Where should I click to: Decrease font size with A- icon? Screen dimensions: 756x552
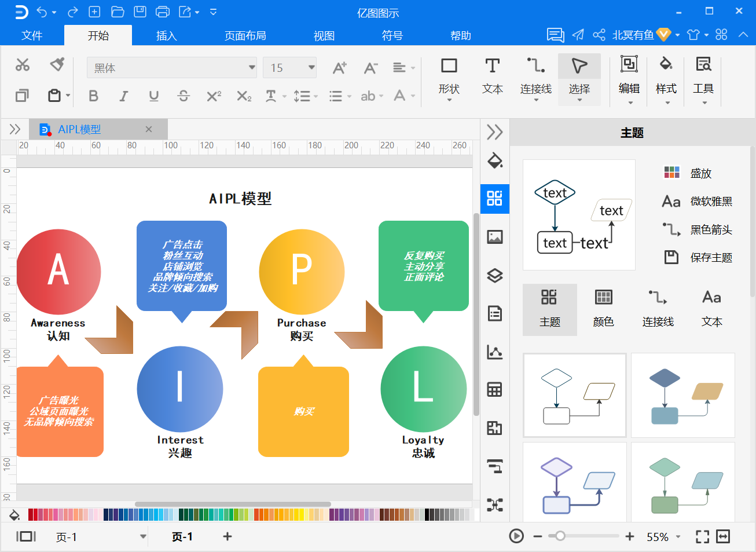[370, 68]
